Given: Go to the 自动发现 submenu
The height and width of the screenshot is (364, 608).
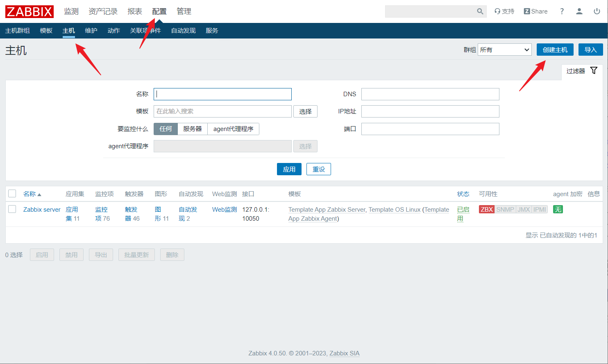Looking at the screenshot, I should (x=183, y=31).
